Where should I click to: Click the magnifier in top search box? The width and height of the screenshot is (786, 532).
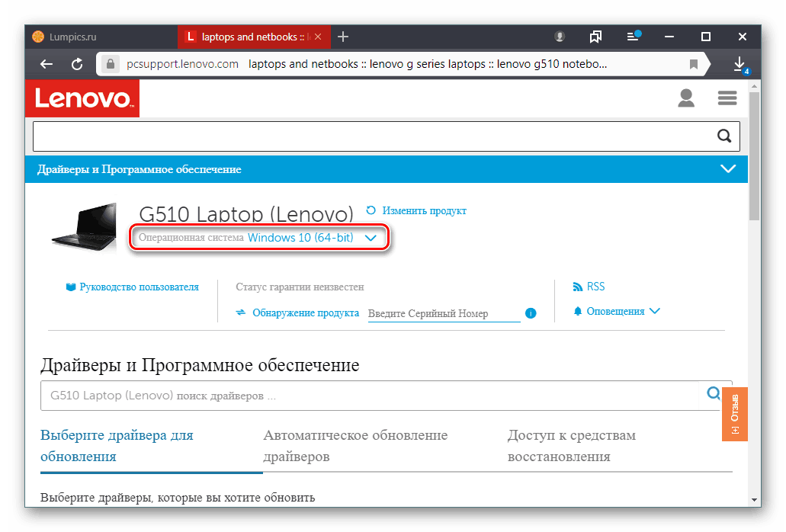723,136
